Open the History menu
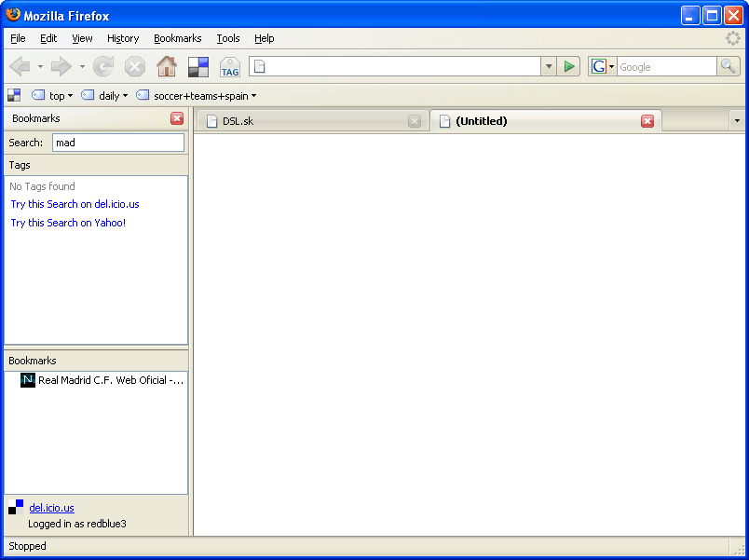Screen dimensions: 749x560 [123, 38]
